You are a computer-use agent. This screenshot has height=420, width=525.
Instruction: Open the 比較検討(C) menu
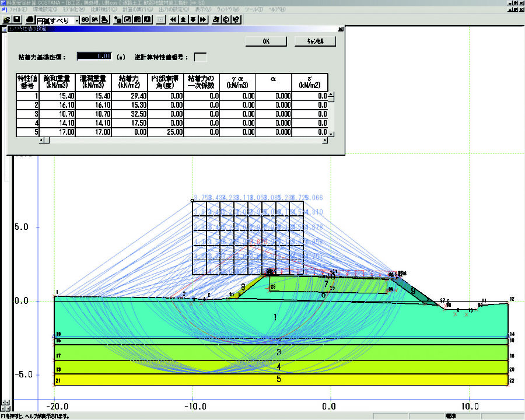(x=104, y=9)
